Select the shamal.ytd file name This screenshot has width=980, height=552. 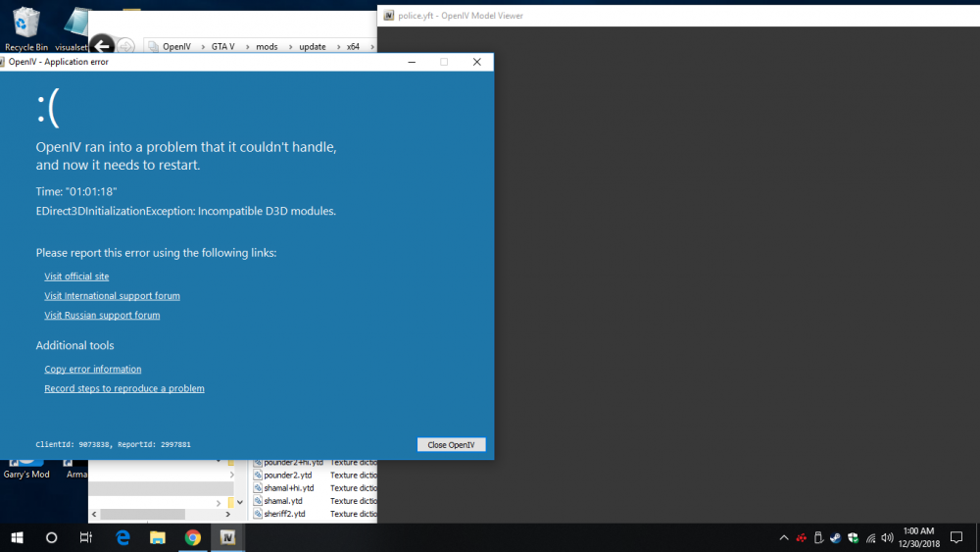click(283, 501)
